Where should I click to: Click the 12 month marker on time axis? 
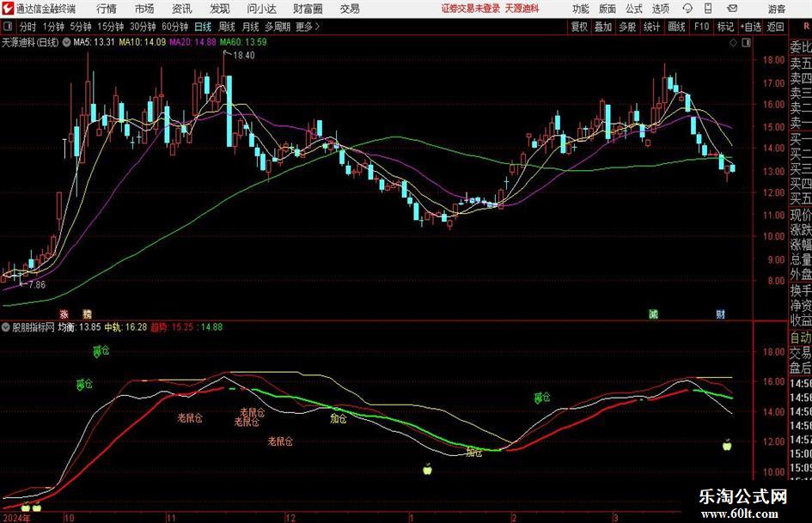pos(290,518)
